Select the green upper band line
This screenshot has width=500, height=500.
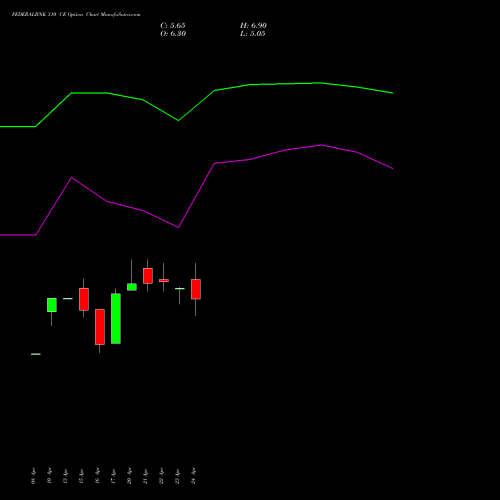pos(197,105)
